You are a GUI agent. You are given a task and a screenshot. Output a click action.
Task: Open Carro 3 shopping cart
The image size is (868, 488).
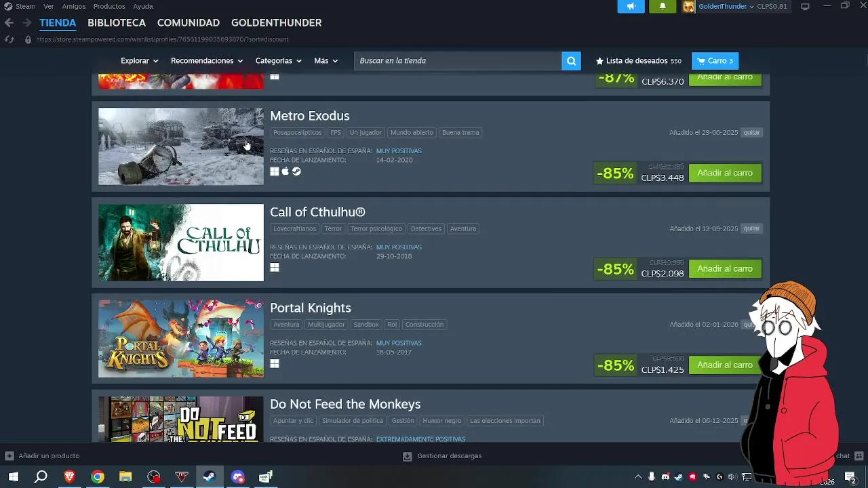pos(715,61)
